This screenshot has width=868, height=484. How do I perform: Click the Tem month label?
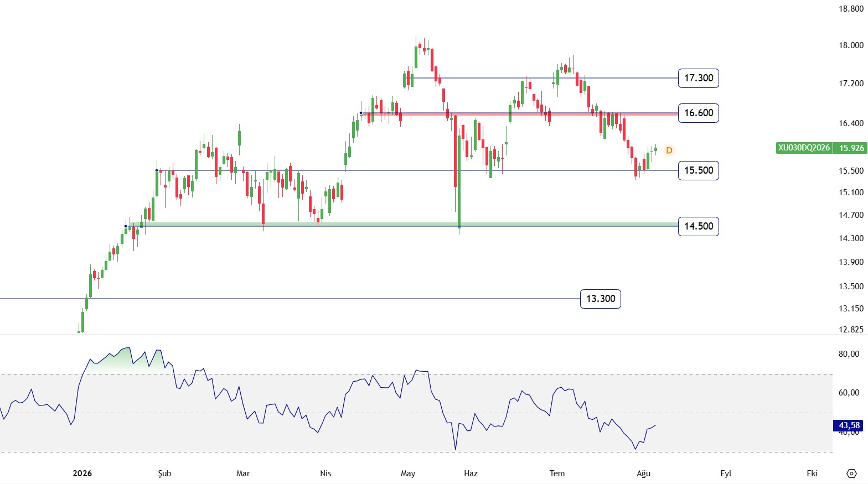coord(557,473)
